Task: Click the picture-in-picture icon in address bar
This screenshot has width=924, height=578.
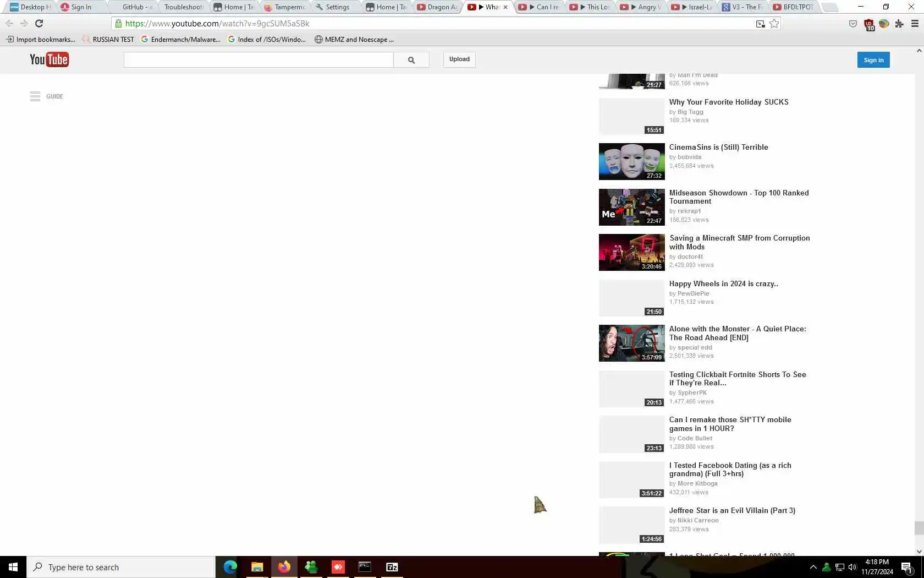Action: [760, 24]
